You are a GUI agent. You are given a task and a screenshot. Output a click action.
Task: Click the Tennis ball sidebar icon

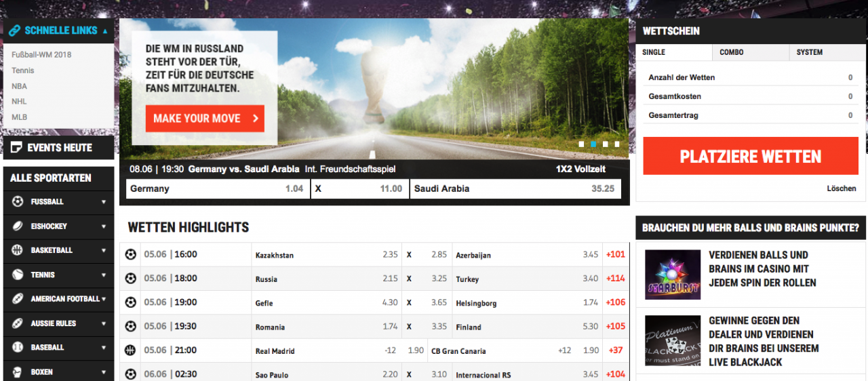click(18, 275)
